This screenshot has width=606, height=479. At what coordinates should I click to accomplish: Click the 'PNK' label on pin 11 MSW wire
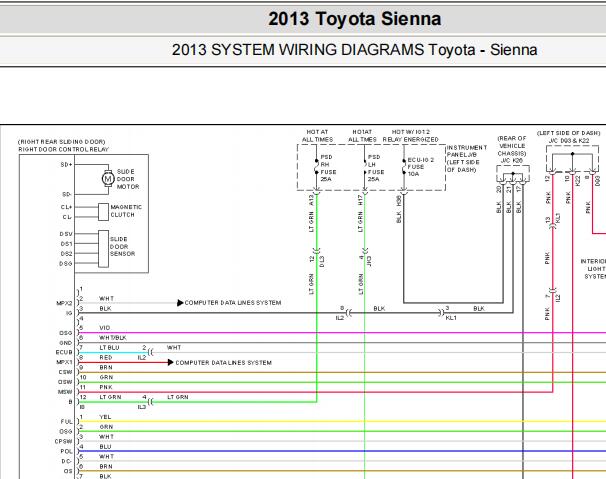click(106, 387)
